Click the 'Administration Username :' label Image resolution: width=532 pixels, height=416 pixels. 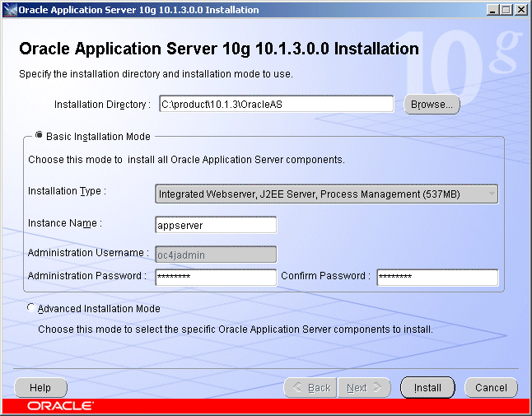(x=88, y=253)
